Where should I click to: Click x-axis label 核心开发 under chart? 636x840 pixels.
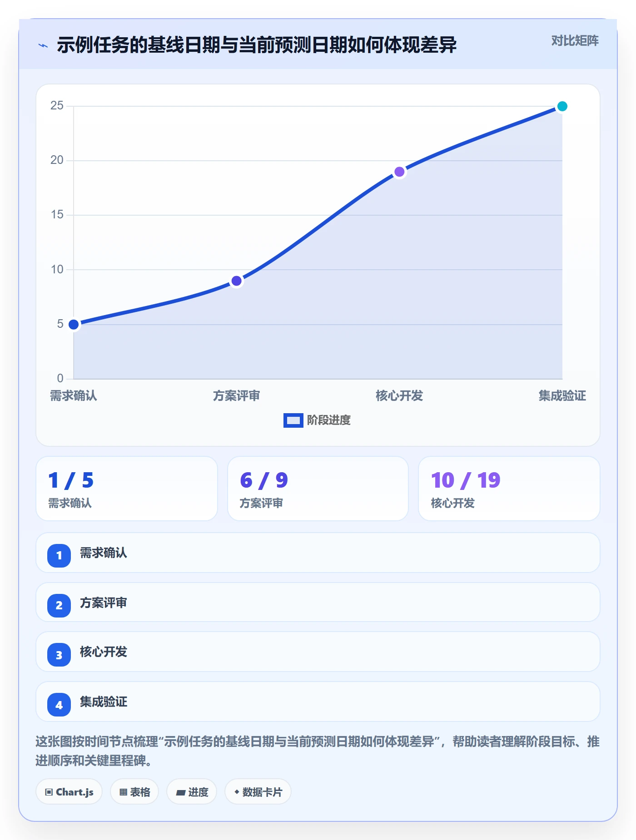pyautogui.click(x=399, y=395)
